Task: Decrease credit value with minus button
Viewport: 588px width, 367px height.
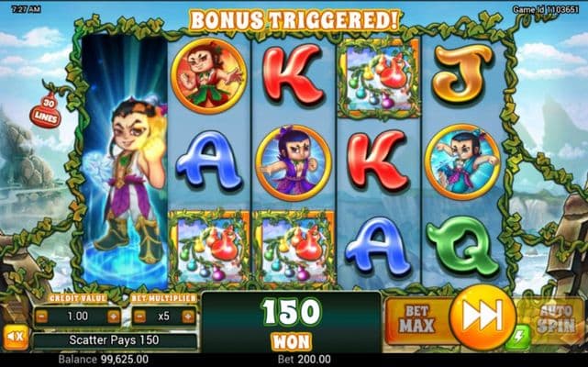Action: click(x=42, y=317)
